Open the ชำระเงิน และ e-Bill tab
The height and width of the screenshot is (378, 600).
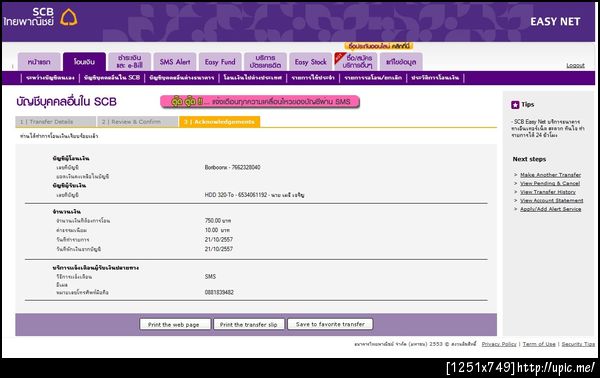coord(129,62)
